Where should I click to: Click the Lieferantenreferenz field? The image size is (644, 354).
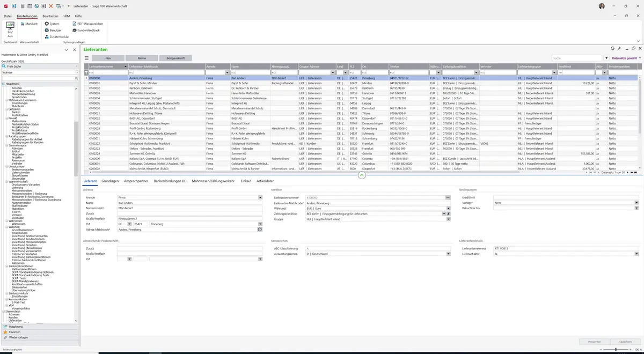tap(565, 248)
